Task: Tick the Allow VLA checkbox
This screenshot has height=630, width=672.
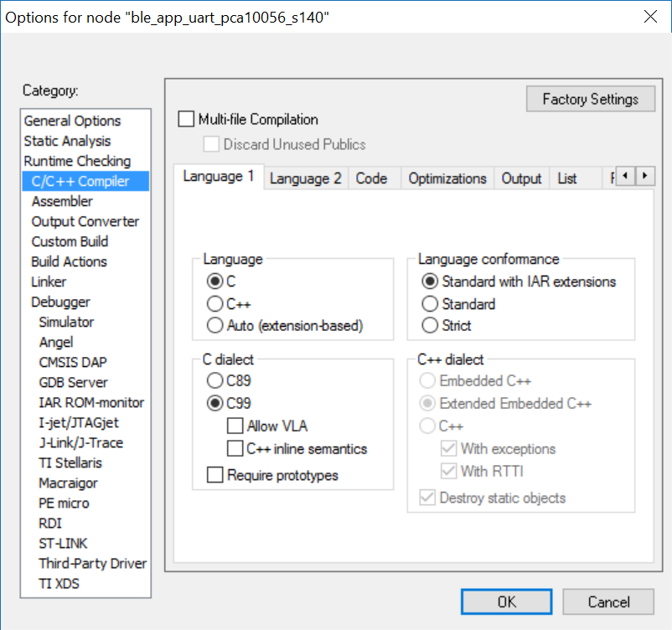Action: (x=235, y=426)
